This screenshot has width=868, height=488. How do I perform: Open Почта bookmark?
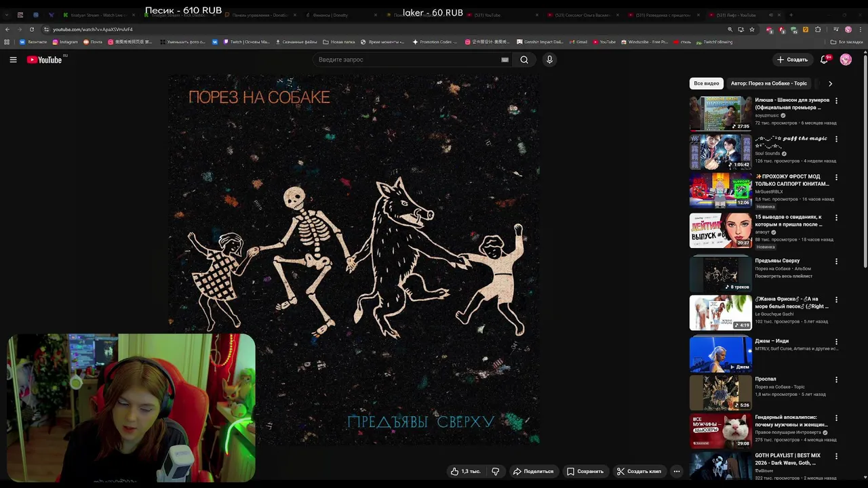pyautogui.click(x=93, y=42)
